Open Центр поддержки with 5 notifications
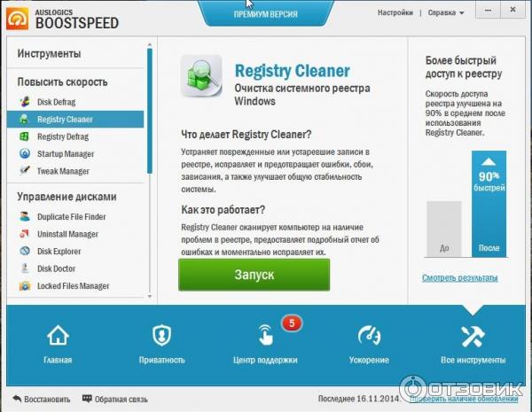The width and height of the screenshot is (532, 412). [265, 343]
